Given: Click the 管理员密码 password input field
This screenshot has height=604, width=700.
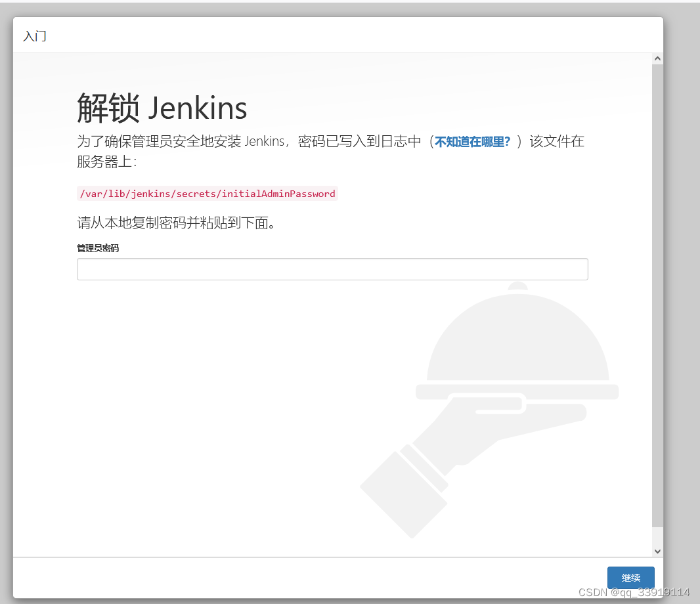Looking at the screenshot, I should pyautogui.click(x=332, y=269).
